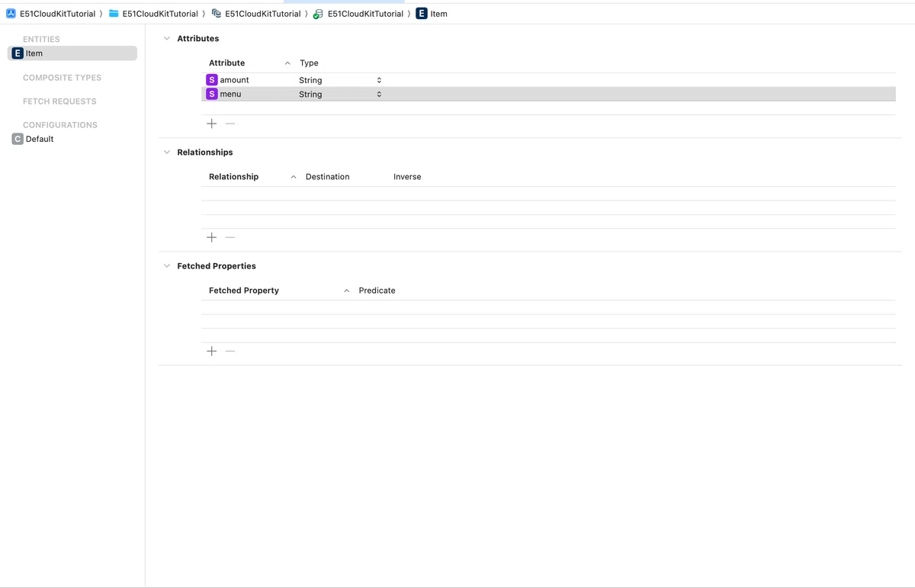Open the type dropdown for menu
The width and height of the screenshot is (915, 588).
point(379,94)
